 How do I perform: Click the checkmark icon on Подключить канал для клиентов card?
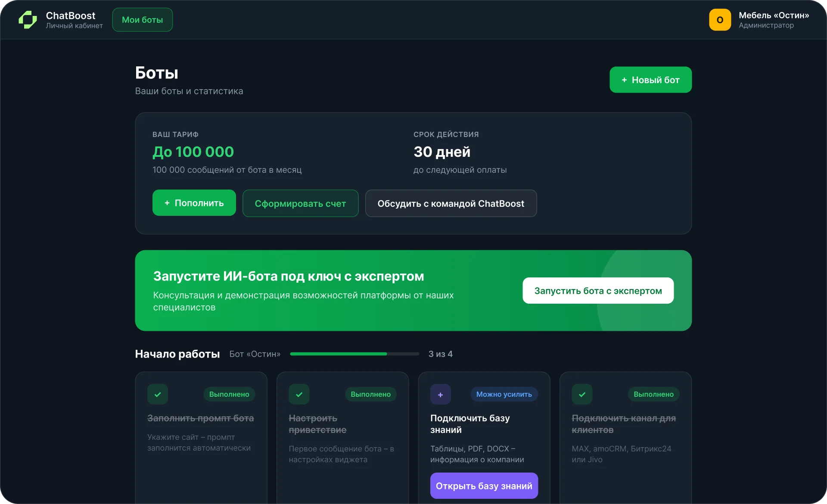coord(582,394)
